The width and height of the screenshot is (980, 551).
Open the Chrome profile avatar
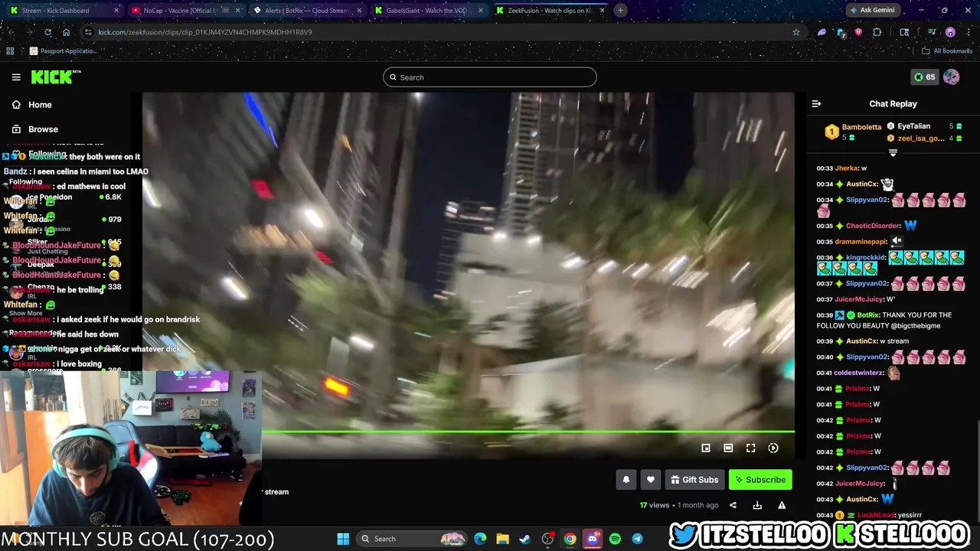pos(950,32)
